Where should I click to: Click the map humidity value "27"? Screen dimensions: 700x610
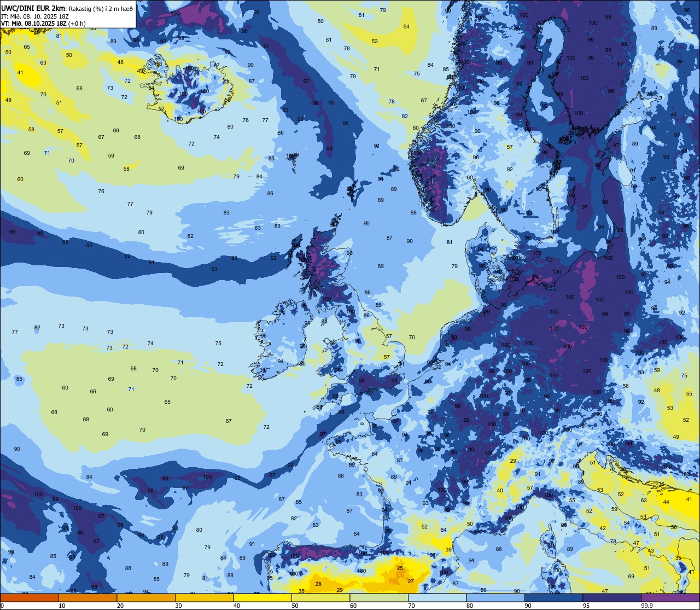pyautogui.click(x=411, y=581)
